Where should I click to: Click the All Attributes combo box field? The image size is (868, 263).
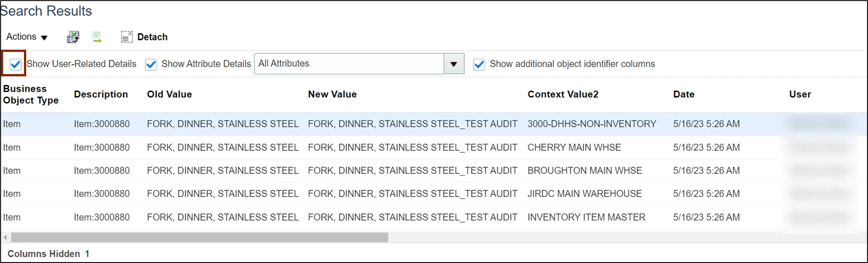coord(349,64)
